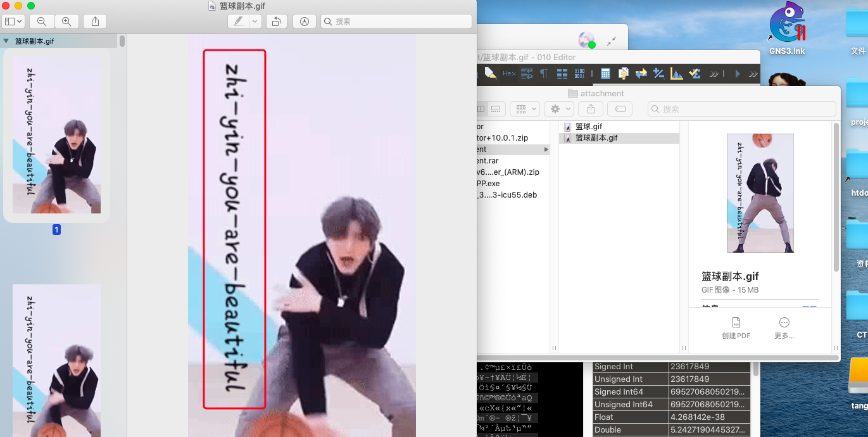
Task: Click the disc icon with green dot
Action: click(587, 40)
